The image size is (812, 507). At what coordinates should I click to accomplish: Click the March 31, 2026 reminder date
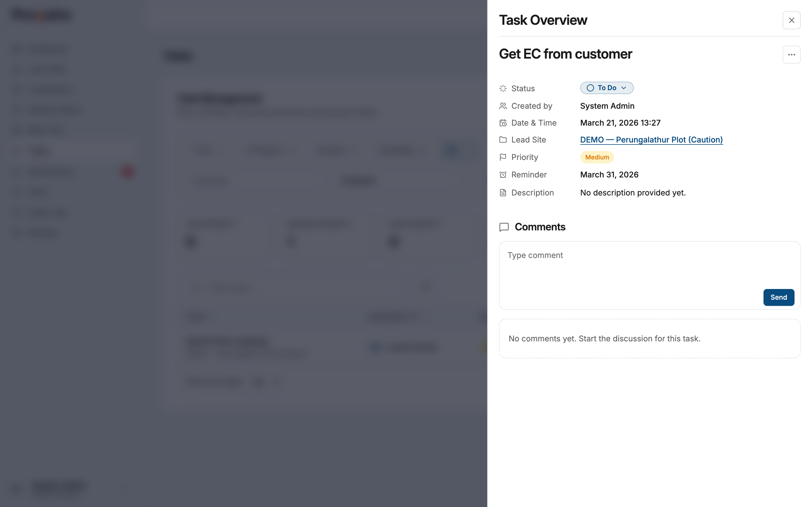[609, 175]
